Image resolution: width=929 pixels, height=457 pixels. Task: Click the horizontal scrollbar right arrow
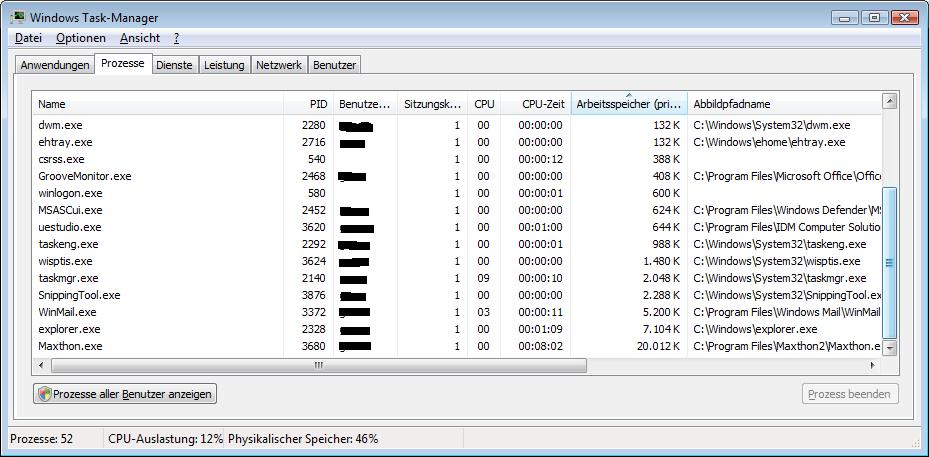pos(873,366)
